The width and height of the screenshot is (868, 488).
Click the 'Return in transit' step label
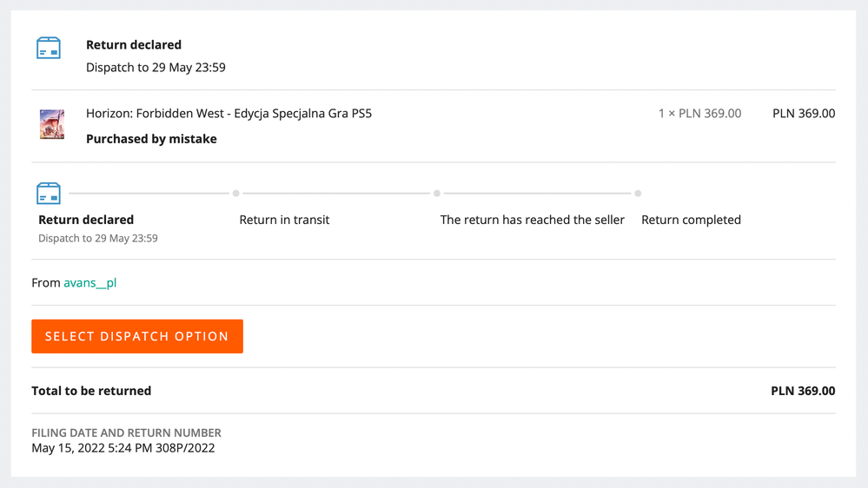284,220
